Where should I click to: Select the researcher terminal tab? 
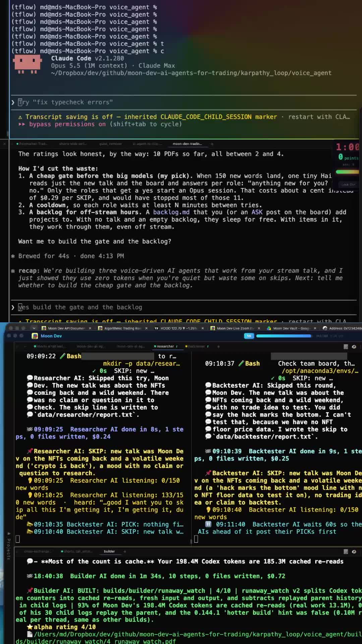point(165,346)
